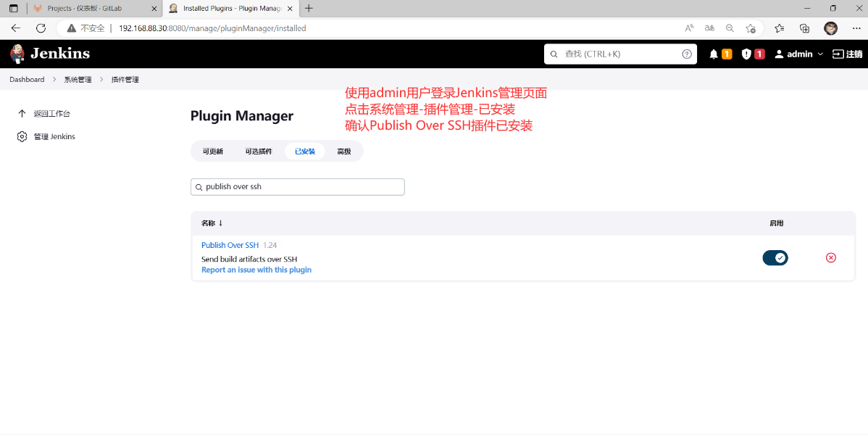The height and width of the screenshot is (435, 868).
Task: Uninstall Publish Over SSH via red X icon
Action: (x=831, y=257)
